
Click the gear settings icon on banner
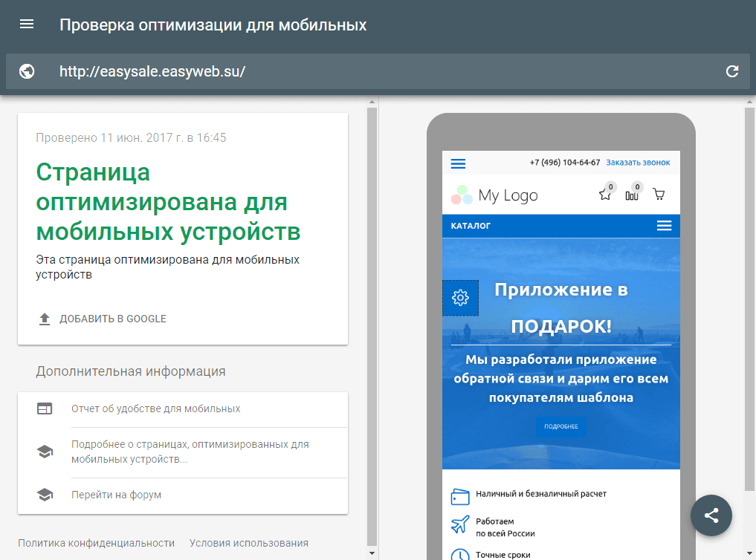(460, 298)
